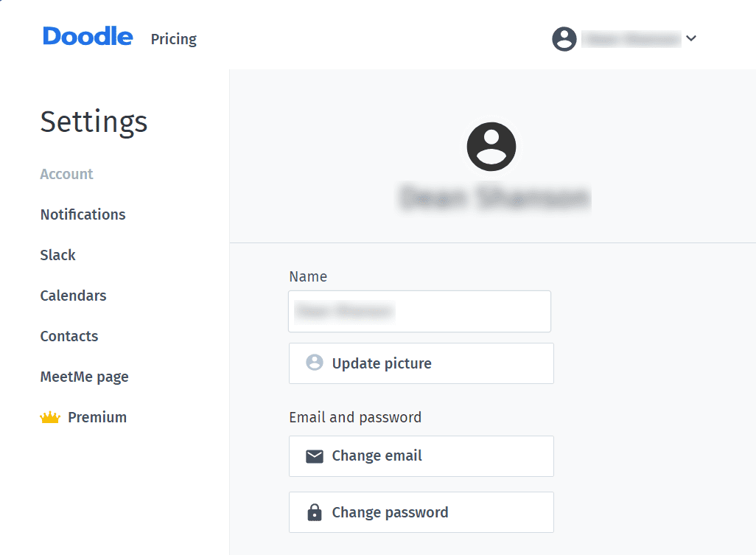Open the Pricing page
756x555 pixels.
[174, 39]
